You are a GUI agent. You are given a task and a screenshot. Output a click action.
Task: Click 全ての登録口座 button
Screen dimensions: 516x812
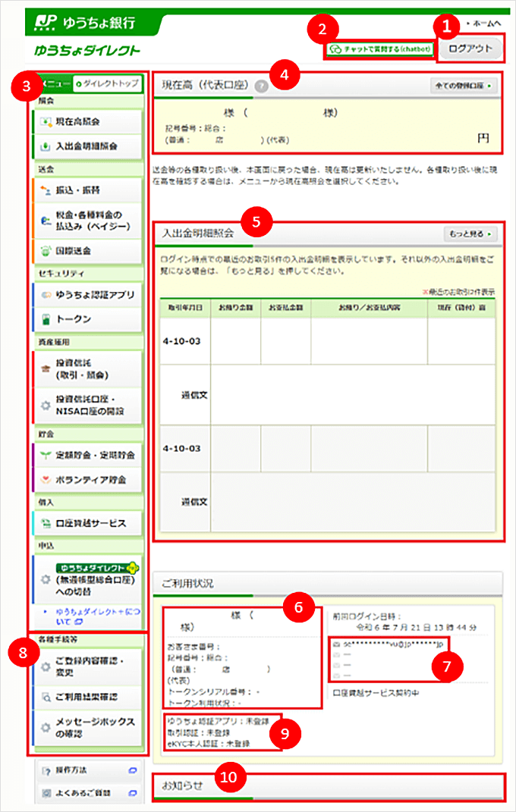(x=463, y=86)
